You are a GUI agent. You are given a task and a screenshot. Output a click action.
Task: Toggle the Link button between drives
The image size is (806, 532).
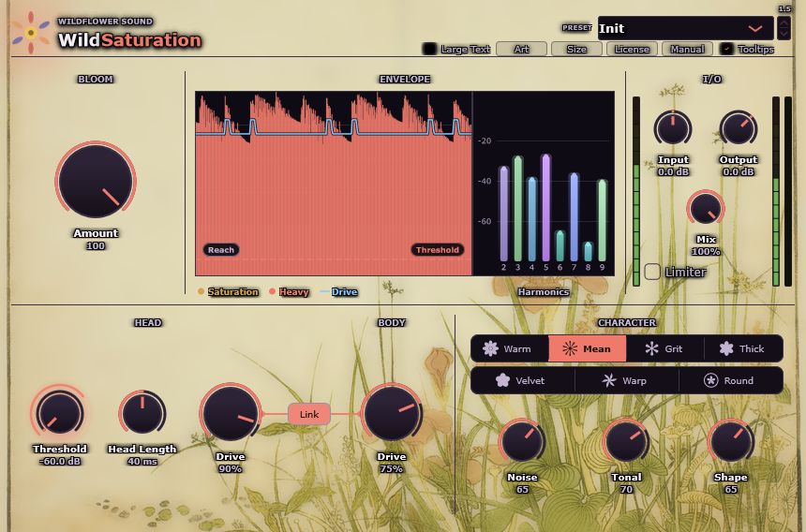click(x=309, y=414)
